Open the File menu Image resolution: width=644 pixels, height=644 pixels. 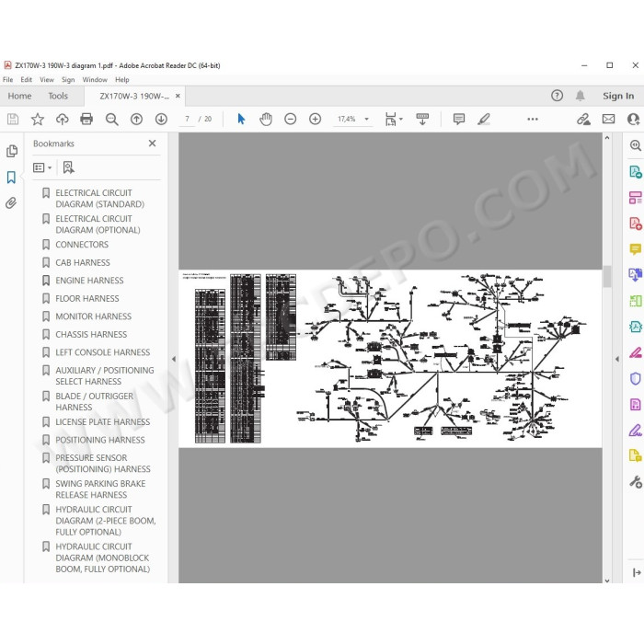[7, 80]
